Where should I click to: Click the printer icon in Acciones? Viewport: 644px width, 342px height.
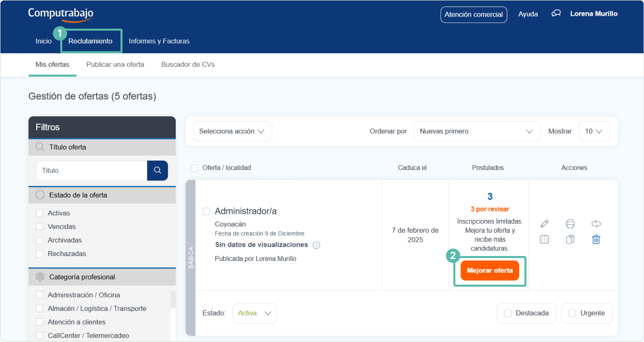pyautogui.click(x=570, y=224)
